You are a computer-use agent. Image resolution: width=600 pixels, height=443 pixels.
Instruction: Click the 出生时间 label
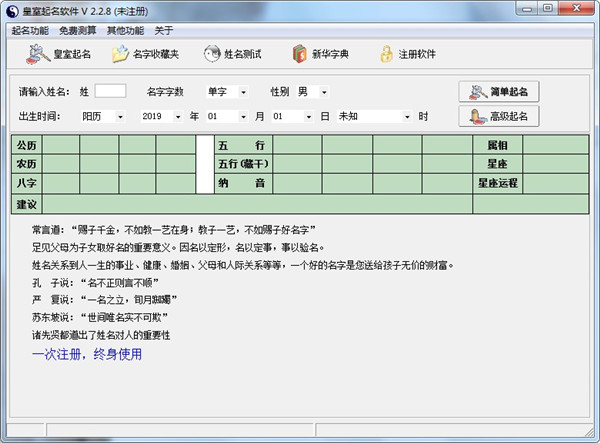[39, 116]
